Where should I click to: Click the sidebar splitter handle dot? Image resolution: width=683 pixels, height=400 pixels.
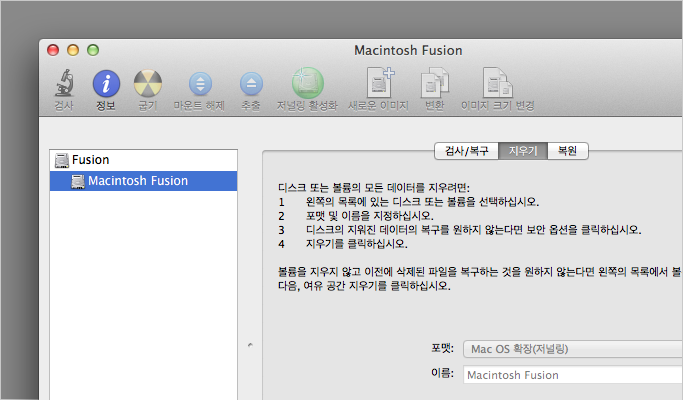tap(250, 345)
